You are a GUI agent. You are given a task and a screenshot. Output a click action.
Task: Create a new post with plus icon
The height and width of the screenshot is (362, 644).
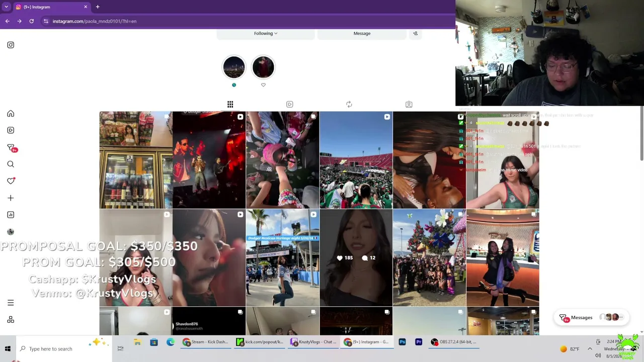pyautogui.click(x=11, y=198)
